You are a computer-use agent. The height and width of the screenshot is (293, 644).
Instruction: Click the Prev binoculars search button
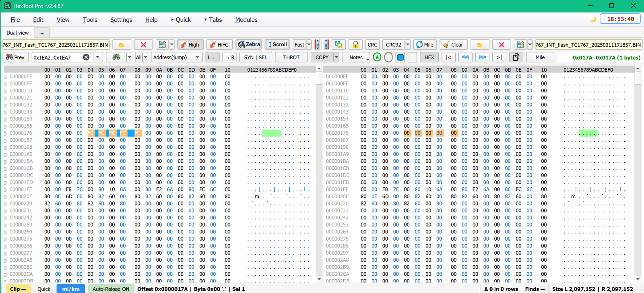tap(15, 57)
